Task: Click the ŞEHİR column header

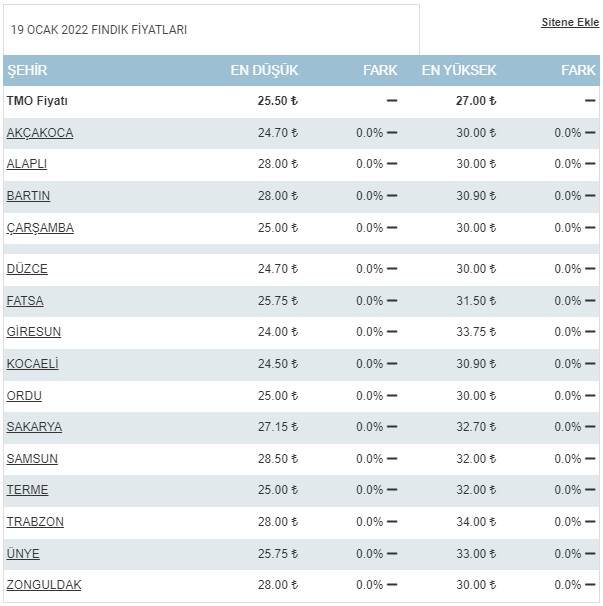Action: click(27, 71)
